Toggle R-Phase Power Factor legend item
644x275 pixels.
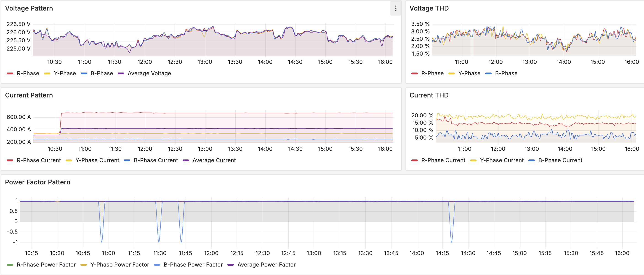46,264
